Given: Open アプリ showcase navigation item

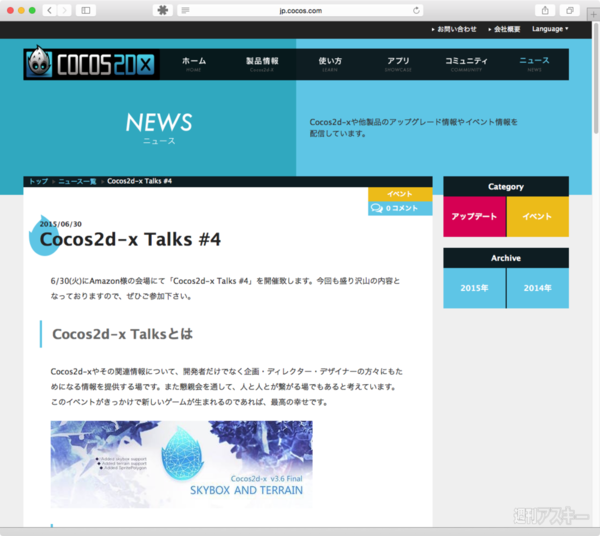Looking at the screenshot, I should pyautogui.click(x=398, y=64).
